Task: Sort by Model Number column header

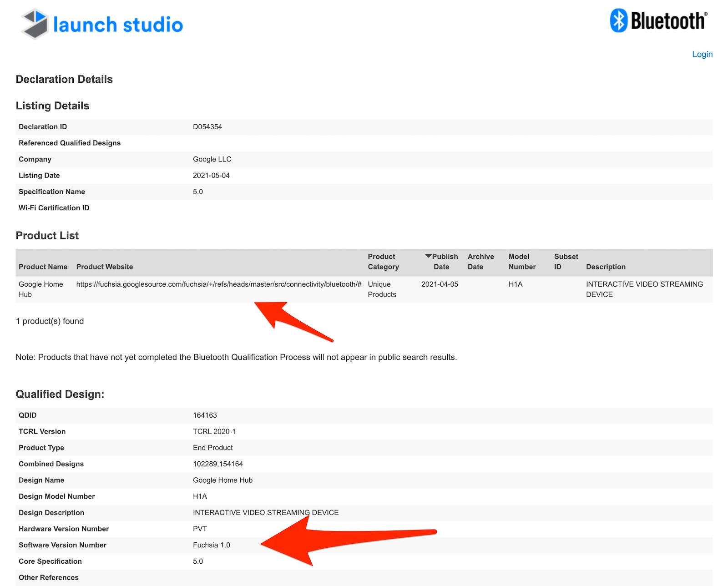Action: (x=522, y=262)
